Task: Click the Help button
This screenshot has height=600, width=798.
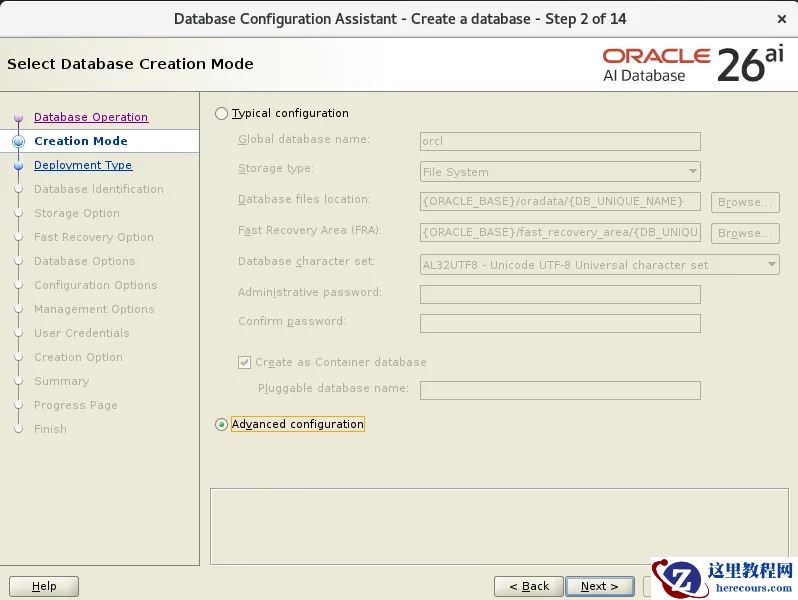Action: coord(44,586)
